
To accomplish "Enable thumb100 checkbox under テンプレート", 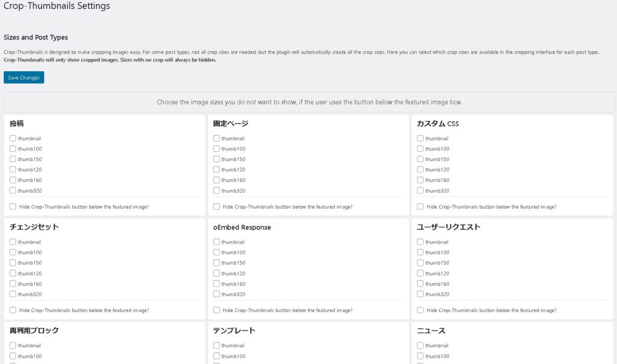I will click(216, 356).
